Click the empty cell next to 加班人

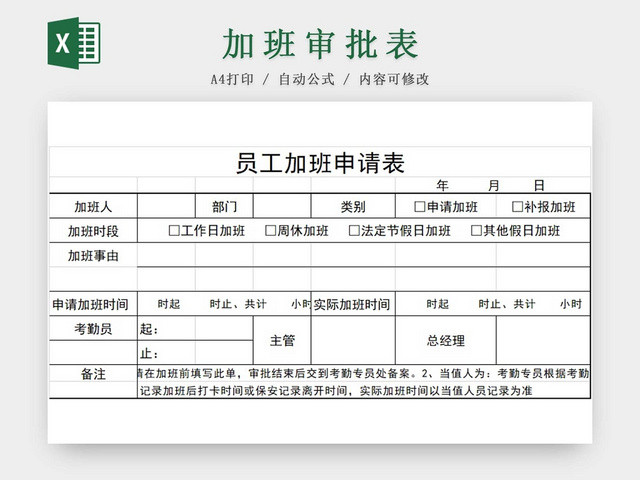tap(167, 206)
